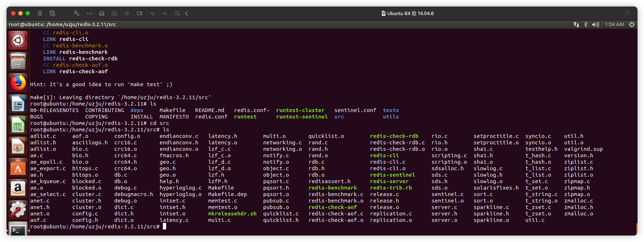Open Ubuntu Software Center
Image resolution: width=644 pixels, height=242 pixels.
pos(18,167)
